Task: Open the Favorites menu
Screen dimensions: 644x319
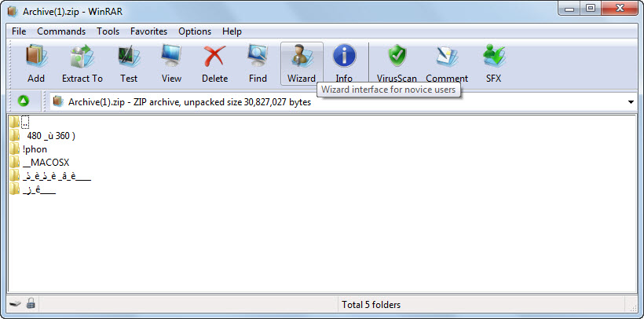Action: [148, 31]
